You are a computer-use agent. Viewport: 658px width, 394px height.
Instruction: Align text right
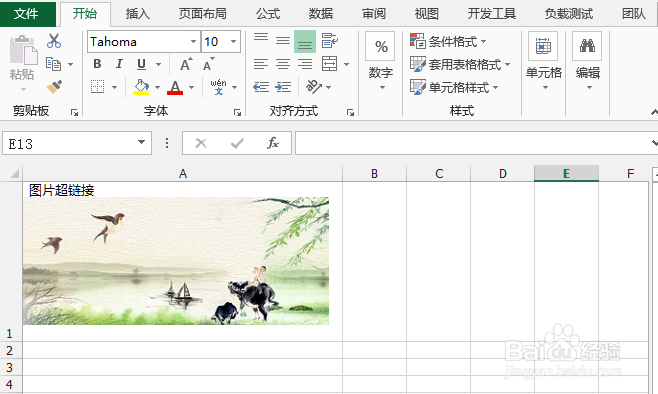tap(305, 64)
